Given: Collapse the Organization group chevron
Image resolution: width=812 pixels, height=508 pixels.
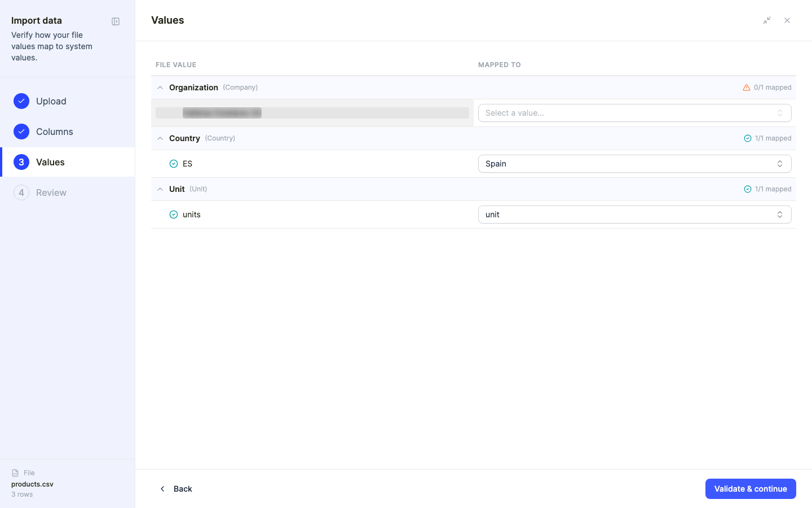Looking at the screenshot, I should pyautogui.click(x=160, y=87).
